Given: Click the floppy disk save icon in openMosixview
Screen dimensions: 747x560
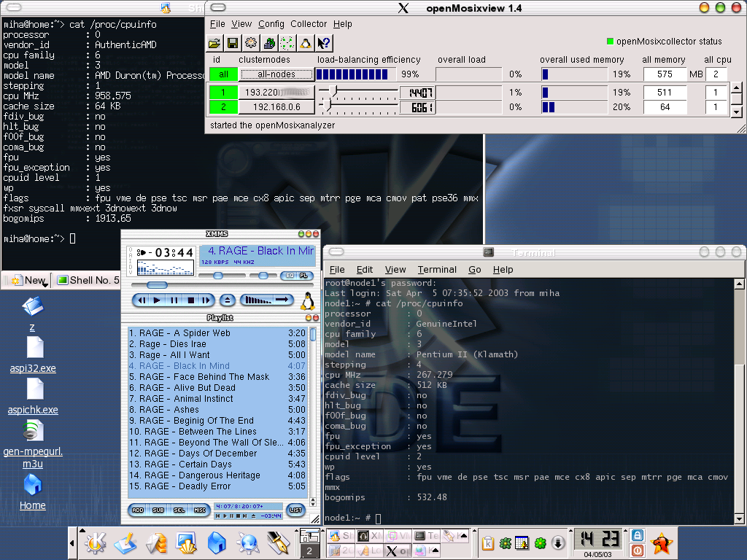Looking at the screenshot, I should (233, 43).
